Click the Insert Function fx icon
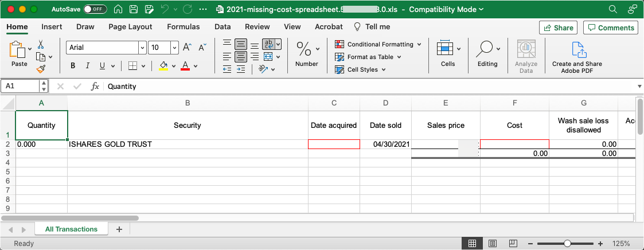 [95, 86]
